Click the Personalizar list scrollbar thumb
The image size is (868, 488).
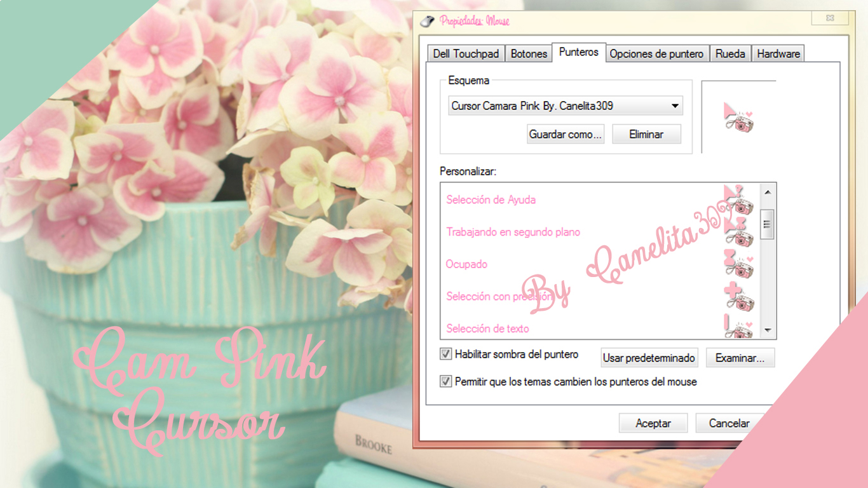pos(767,224)
